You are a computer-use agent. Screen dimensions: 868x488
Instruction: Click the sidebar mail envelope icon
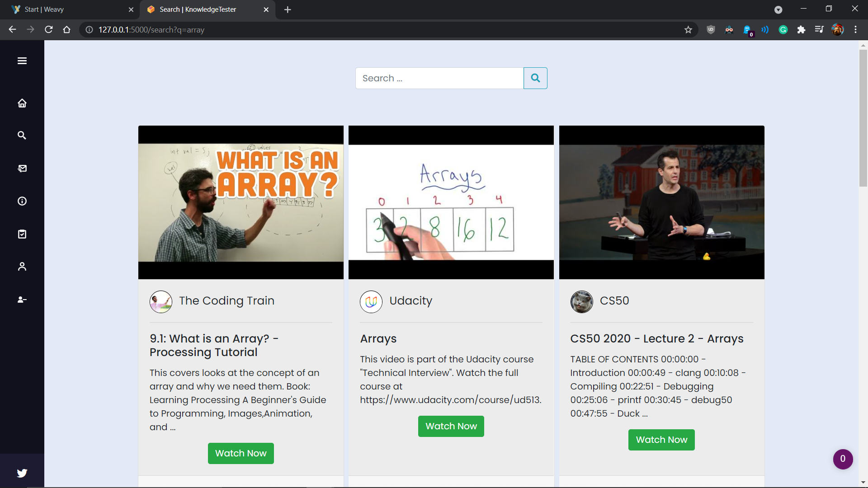[x=22, y=168]
